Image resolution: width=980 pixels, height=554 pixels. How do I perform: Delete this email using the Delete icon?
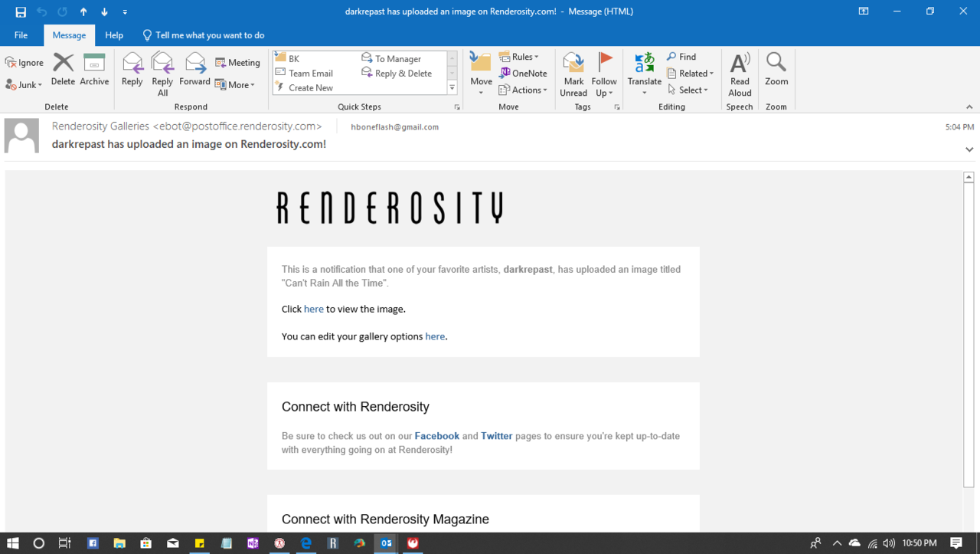click(x=63, y=70)
